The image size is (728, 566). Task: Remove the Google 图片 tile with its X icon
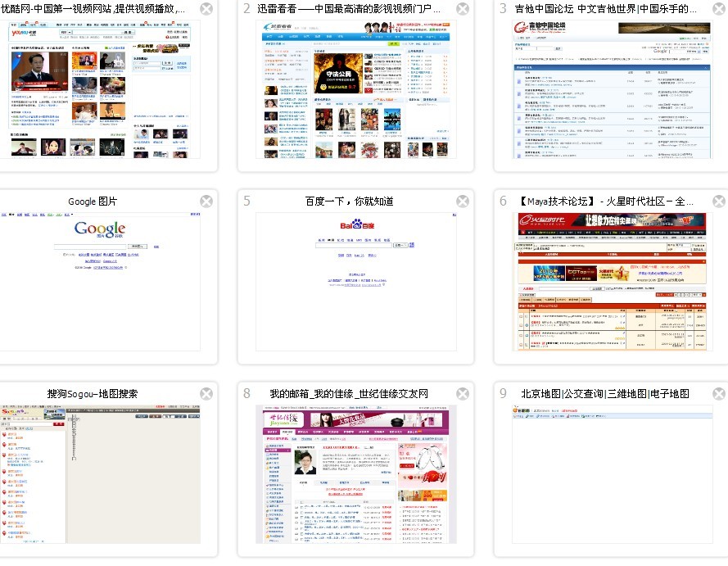[x=206, y=201]
